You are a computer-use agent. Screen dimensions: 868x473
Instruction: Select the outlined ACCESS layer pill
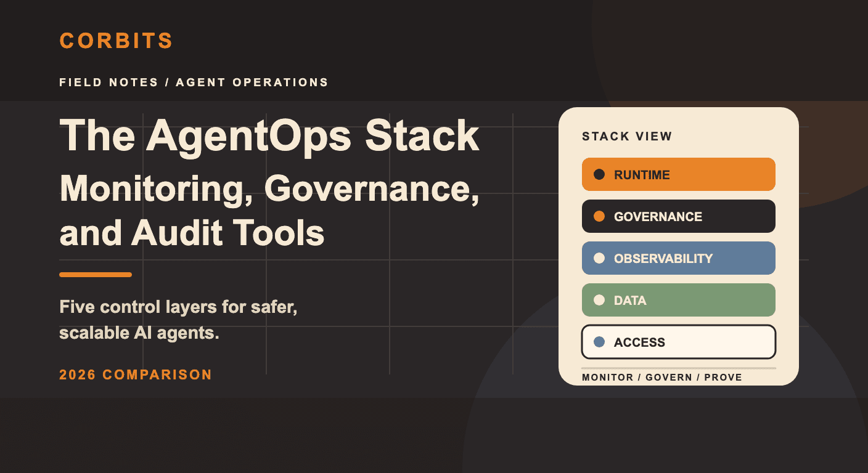coord(679,342)
